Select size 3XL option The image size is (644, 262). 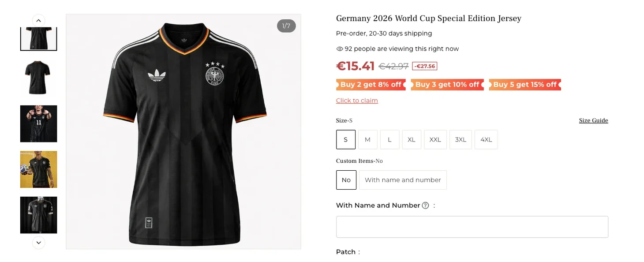pos(461,139)
